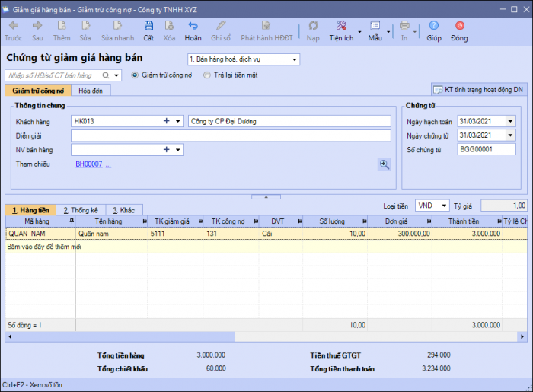Expand the Loại tiền VND dropdown
The width and height of the screenshot is (533, 392).
click(x=445, y=206)
